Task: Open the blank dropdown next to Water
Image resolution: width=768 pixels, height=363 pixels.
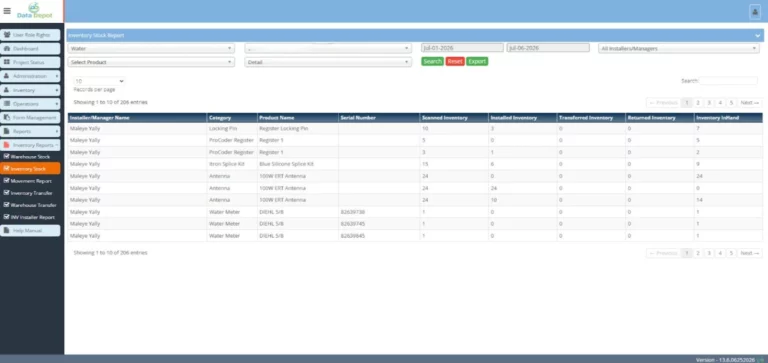Action: point(328,48)
